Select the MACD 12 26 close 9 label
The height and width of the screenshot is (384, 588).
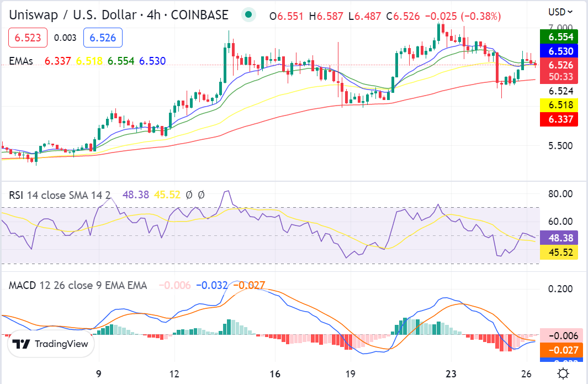pyautogui.click(x=78, y=285)
